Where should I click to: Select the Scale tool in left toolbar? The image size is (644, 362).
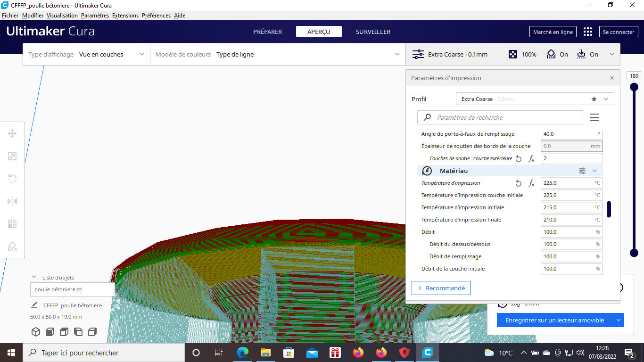[12, 156]
